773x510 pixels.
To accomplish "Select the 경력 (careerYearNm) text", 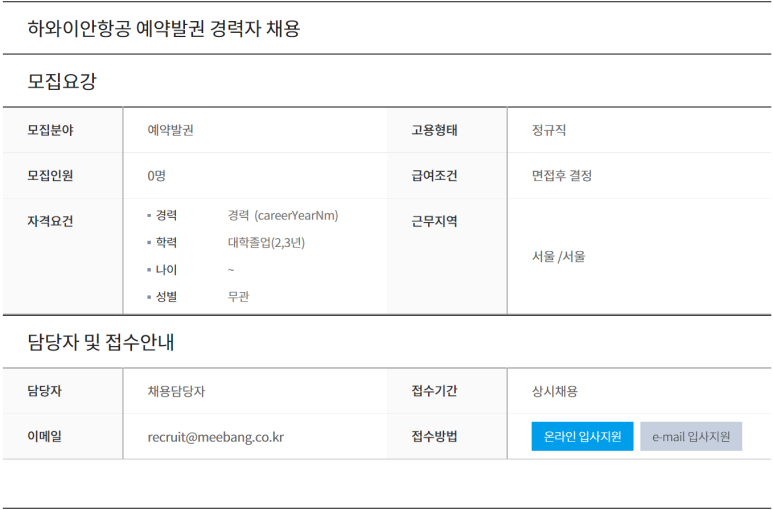I will (x=283, y=215).
